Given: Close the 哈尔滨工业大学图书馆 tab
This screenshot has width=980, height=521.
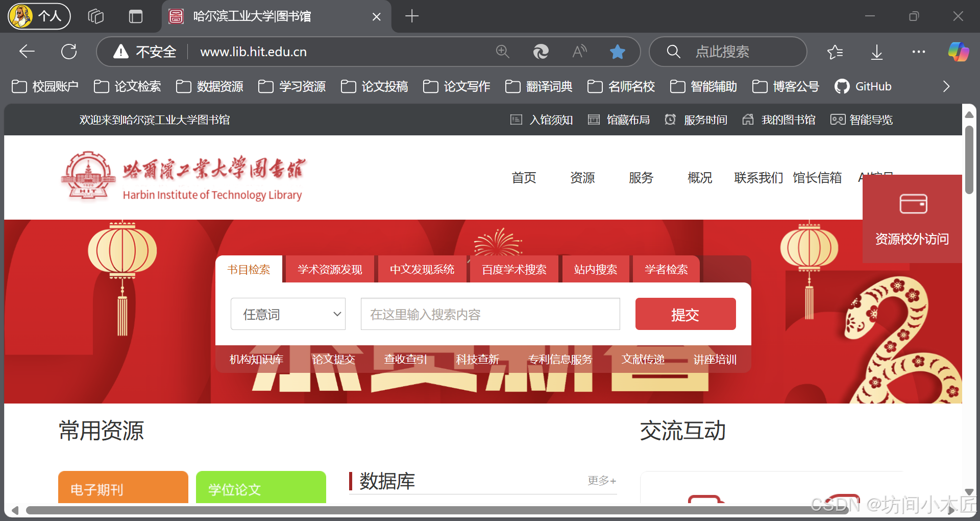Looking at the screenshot, I should 377,17.
